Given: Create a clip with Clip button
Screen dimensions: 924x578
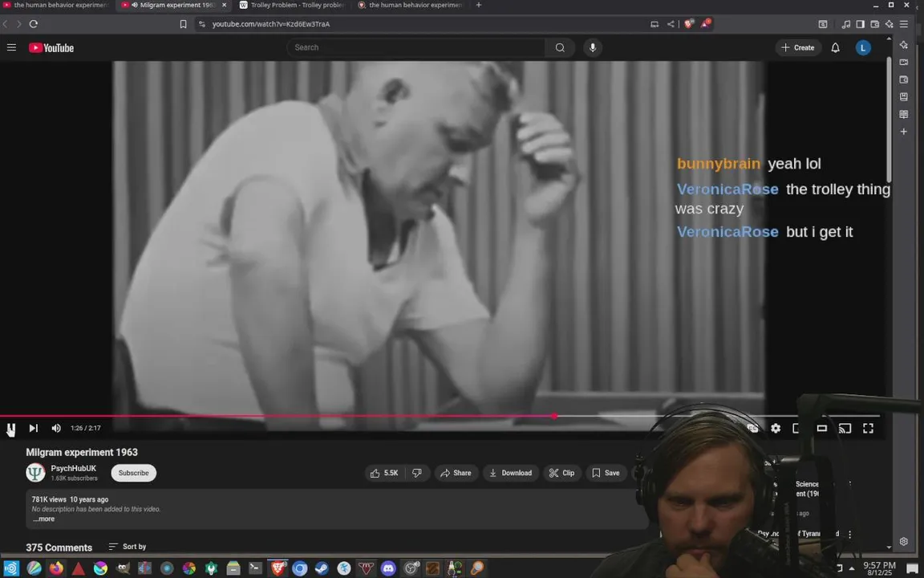Looking at the screenshot, I should [x=561, y=473].
